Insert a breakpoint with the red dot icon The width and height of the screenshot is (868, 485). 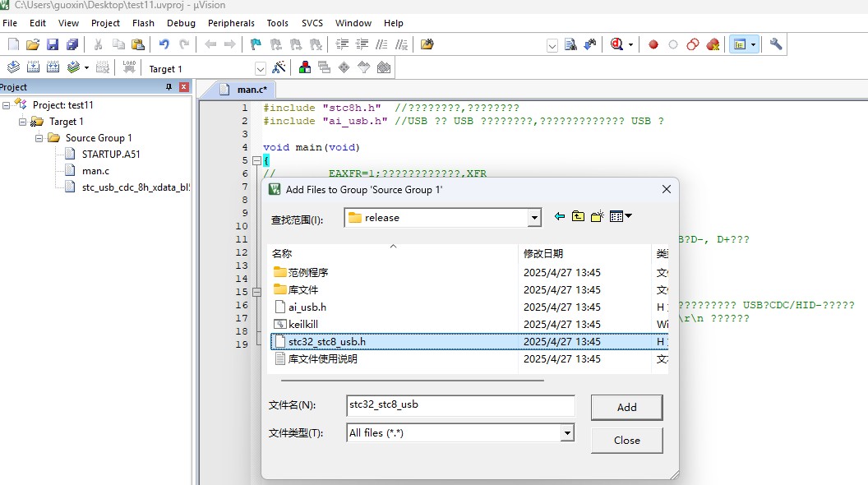[653, 44]
